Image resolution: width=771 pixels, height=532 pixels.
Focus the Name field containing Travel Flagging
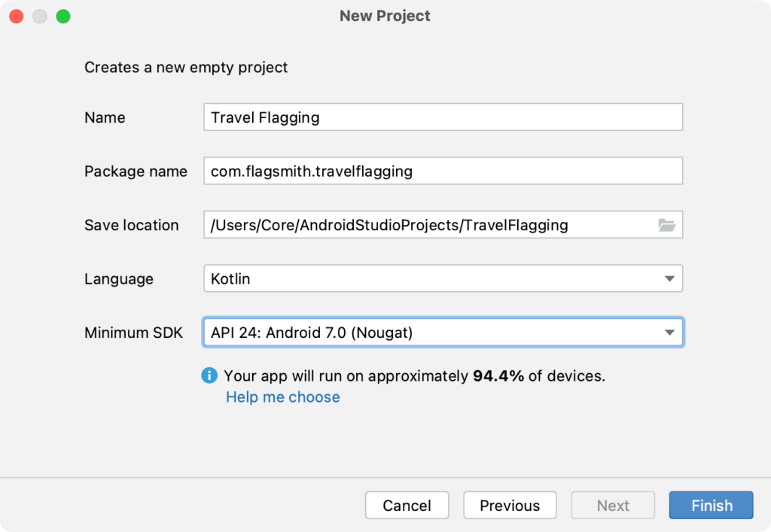tap(443, 117)
